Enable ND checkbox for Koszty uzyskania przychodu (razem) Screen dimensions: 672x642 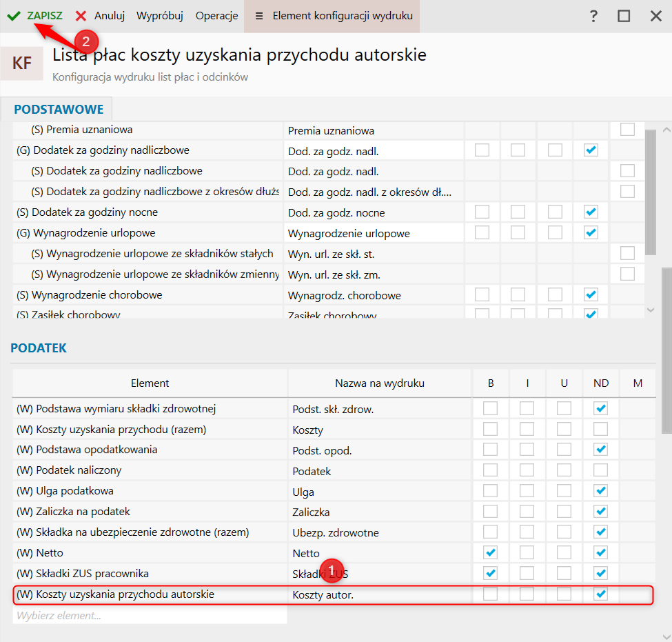click(x=601, y=429)
